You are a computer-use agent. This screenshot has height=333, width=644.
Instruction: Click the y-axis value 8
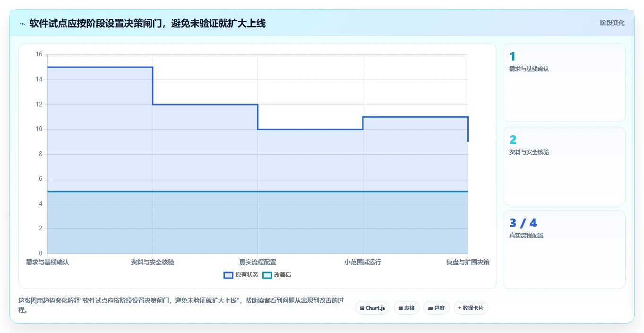(40, 154)
